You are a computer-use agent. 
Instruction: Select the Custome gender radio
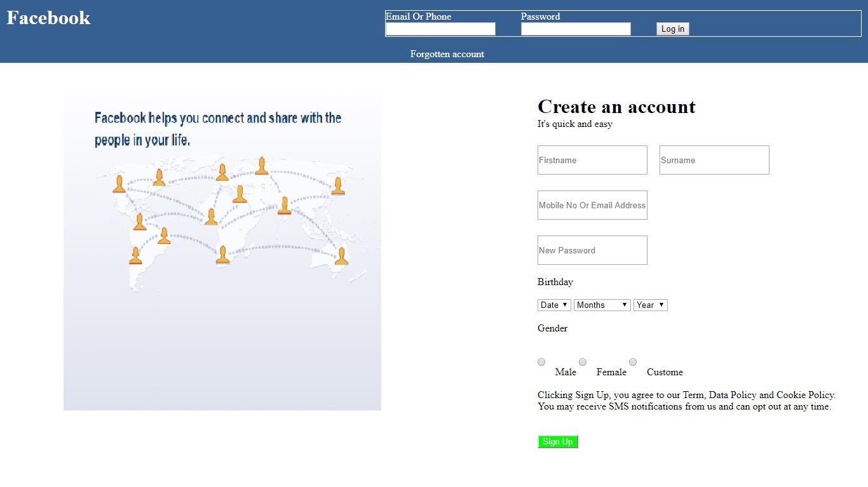coord(633,362)
